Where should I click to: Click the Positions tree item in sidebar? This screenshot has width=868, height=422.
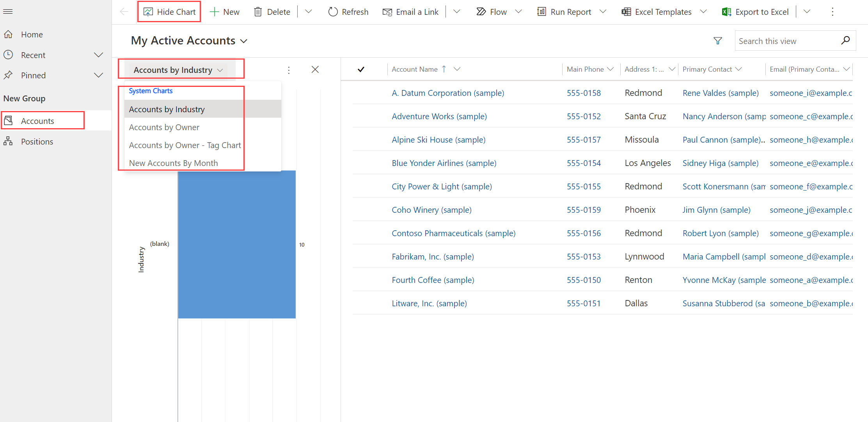[37, 141]
